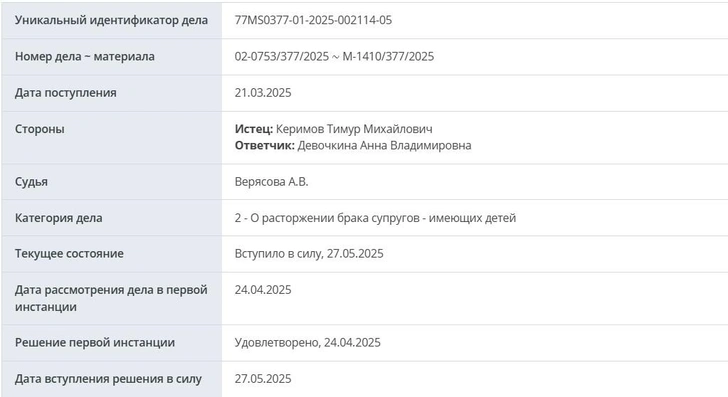Click the case category value about divorce
The width and height of the screenshot is (728, 397).
[375, 218]
